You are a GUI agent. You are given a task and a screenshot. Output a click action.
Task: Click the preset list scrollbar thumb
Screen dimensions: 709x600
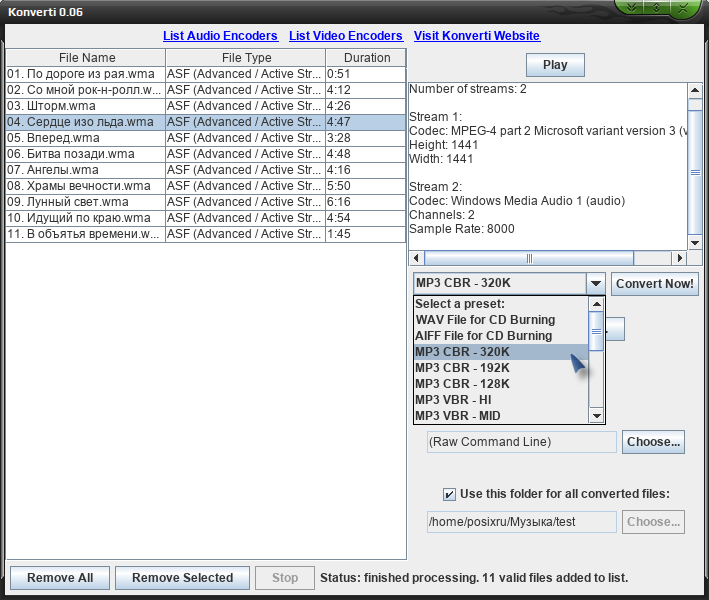click(x=596, y=331)
